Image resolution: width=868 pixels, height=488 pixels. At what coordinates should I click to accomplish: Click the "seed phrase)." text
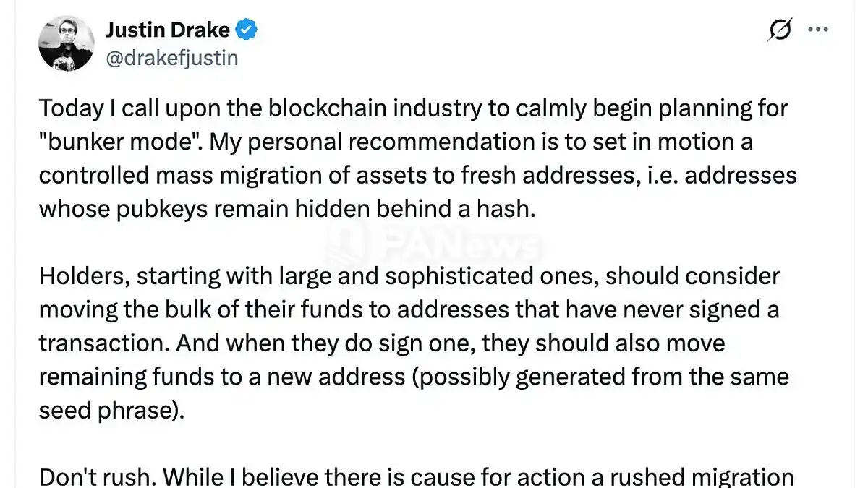pyautogui.click(x=111, y=410)
